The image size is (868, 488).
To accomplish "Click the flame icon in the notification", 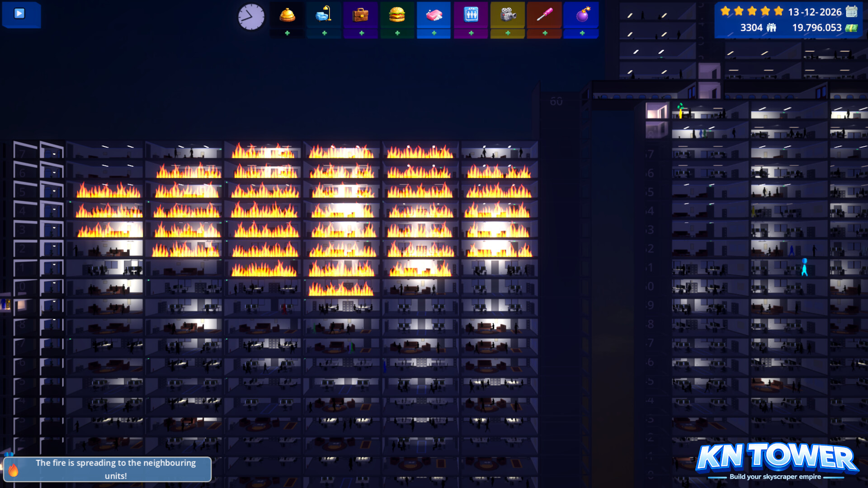I will point(14,470).
